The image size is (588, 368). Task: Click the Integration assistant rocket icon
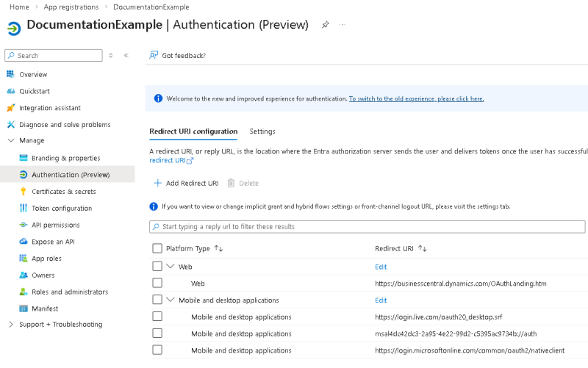(11, 108)
